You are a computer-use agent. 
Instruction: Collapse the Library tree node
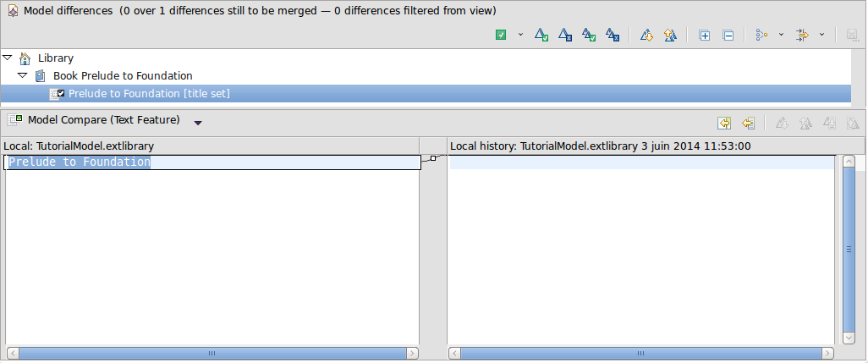pyautogui.click(x=8, y=58)
